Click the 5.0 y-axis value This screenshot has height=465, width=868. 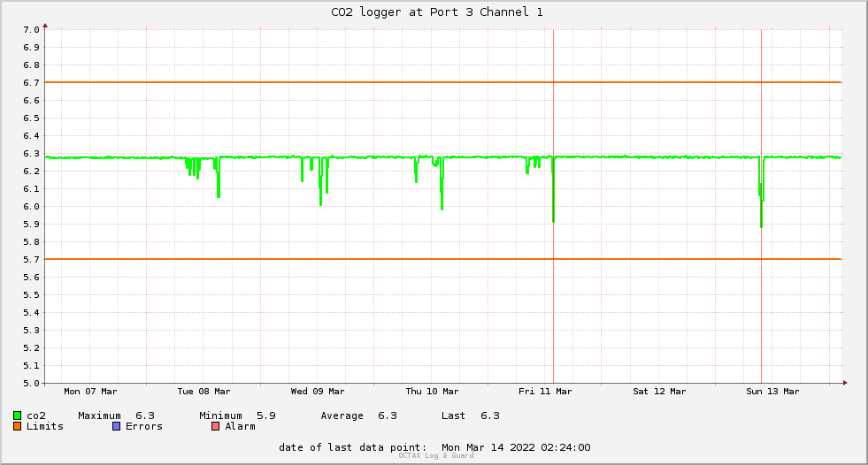point(31,383)
